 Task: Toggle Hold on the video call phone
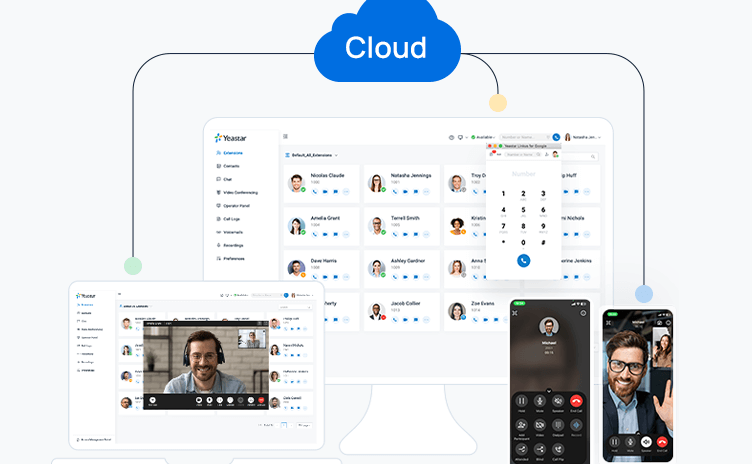click(x=614, y=443)
